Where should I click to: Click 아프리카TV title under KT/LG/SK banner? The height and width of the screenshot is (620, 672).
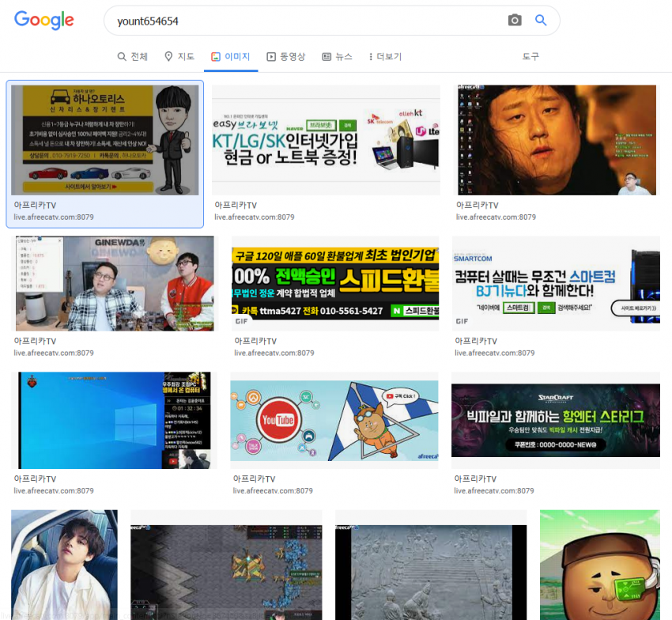236,206
